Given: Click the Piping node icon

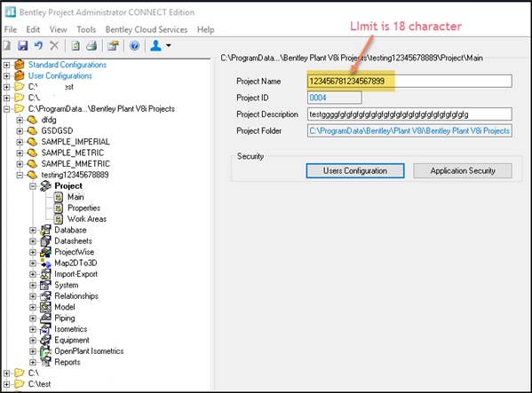Looking at the screenshot, I should 45,318.
